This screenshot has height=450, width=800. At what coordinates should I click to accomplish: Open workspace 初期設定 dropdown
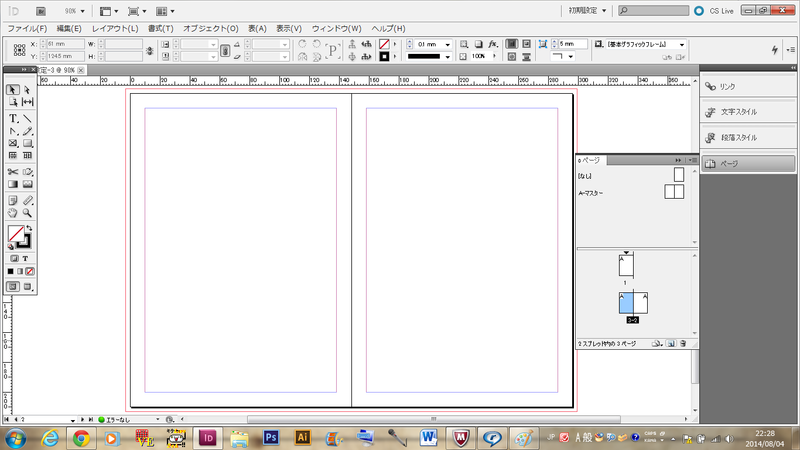tap(587, 11)
